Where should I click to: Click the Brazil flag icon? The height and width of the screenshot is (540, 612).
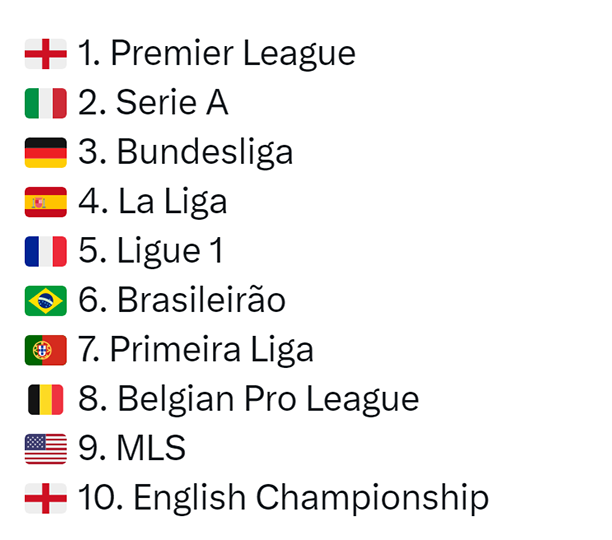tap(45, 300)
